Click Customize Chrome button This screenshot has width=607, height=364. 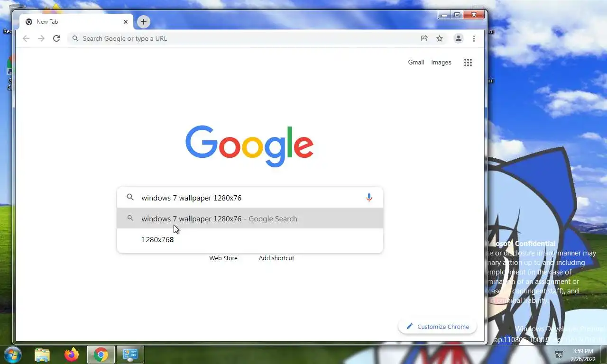(x=437, y=327)
